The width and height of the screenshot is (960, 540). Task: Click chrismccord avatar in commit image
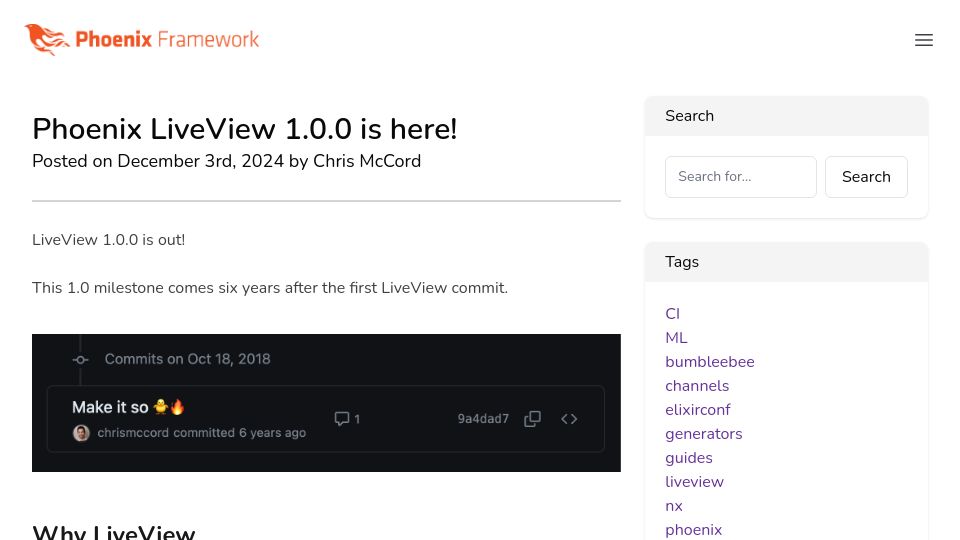coord(81,433)
